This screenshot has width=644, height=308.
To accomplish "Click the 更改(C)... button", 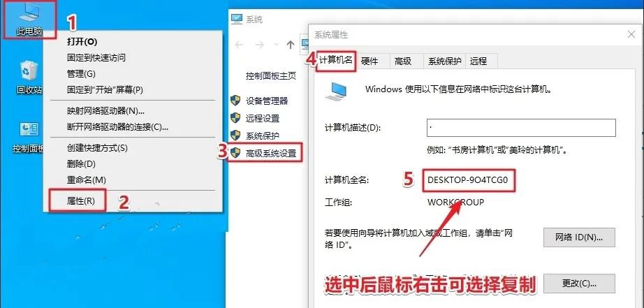I will tap(579, 284).
